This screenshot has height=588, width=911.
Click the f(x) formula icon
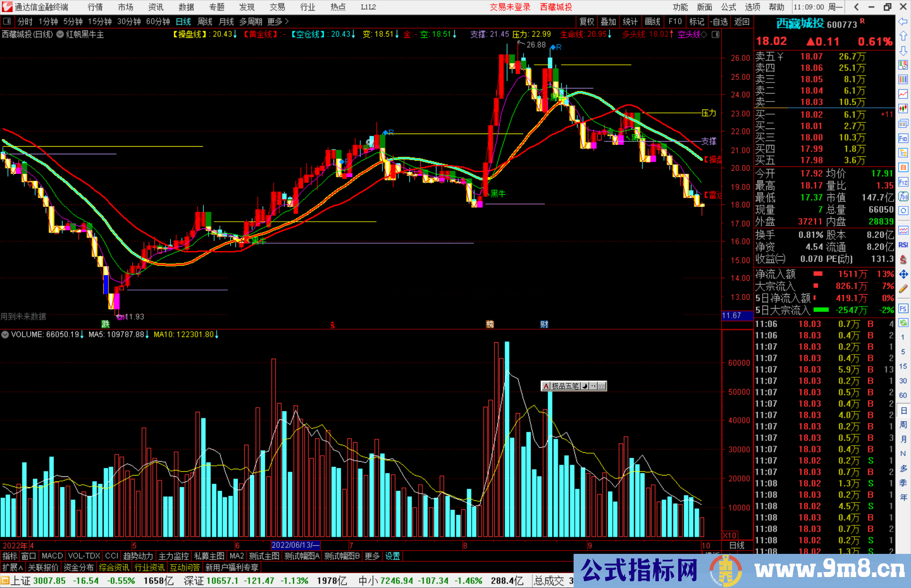point(903,196)
